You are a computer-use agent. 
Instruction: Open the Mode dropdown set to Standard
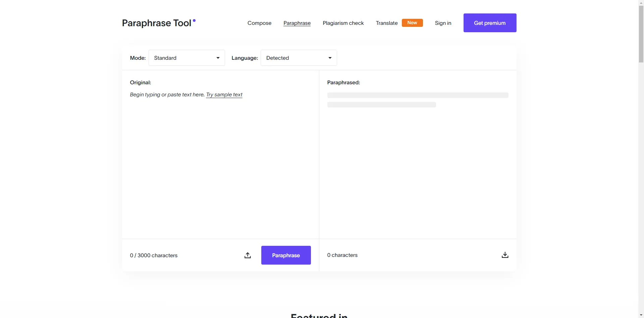(x=186, y=58)
